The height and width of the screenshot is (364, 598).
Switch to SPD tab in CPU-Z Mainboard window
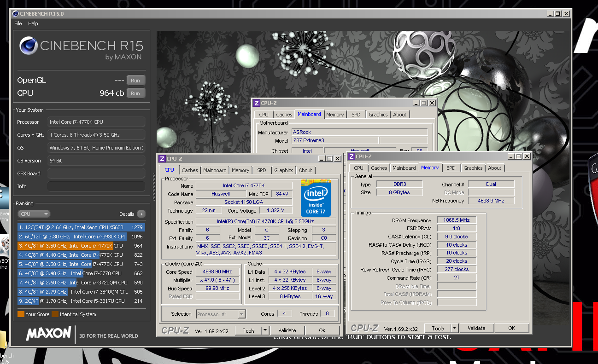point(356,115)
